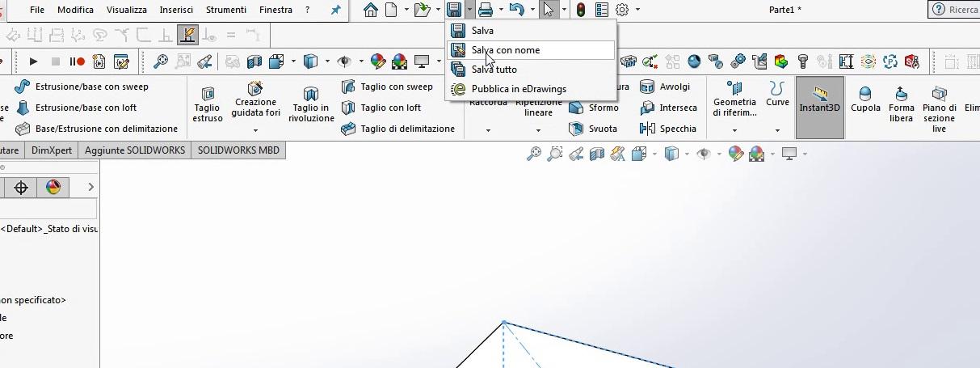980x368 pixels.
Task: Click the Forma libera tool
Action: 902,104
